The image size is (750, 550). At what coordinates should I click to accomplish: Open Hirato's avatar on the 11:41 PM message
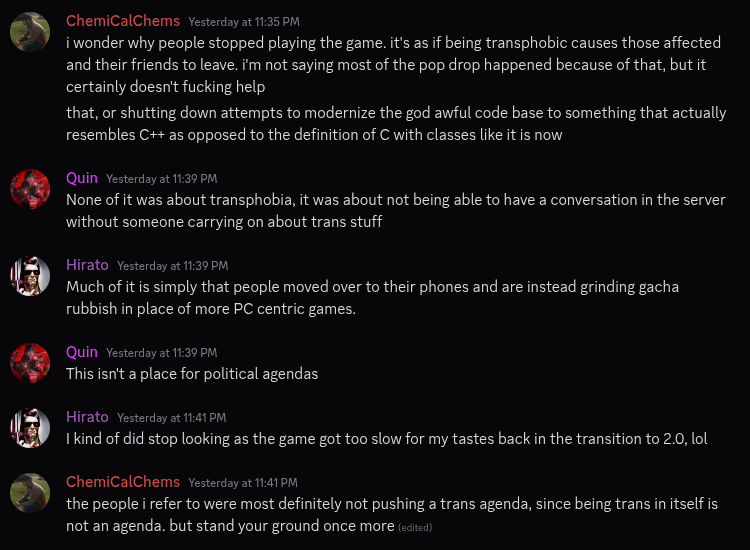click(x=30, y=428)
